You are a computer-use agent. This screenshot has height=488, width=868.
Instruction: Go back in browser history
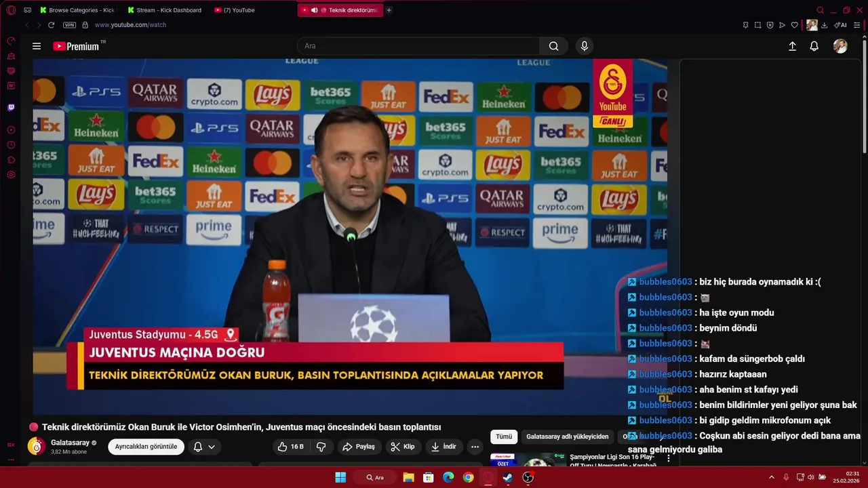click(x=27, y=25)
